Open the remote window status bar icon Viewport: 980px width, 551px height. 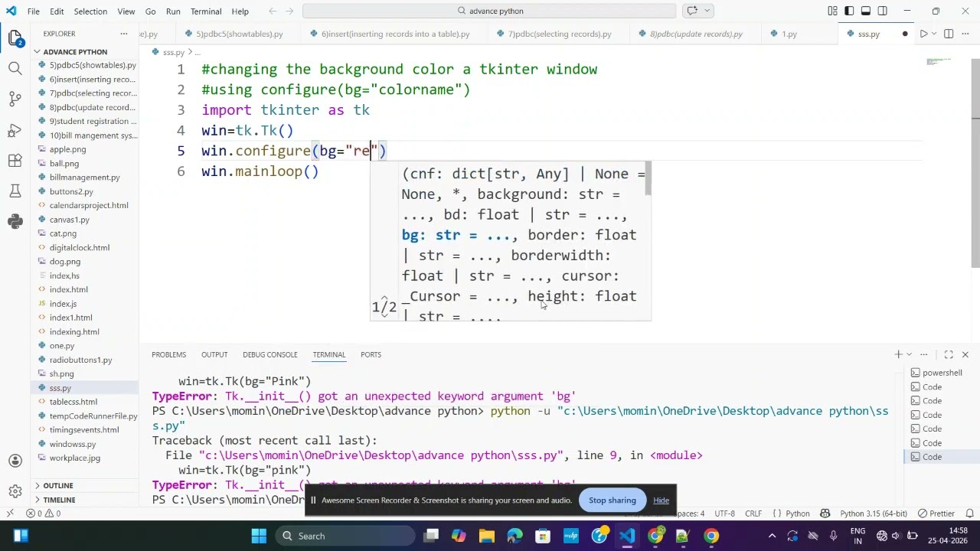10,514
